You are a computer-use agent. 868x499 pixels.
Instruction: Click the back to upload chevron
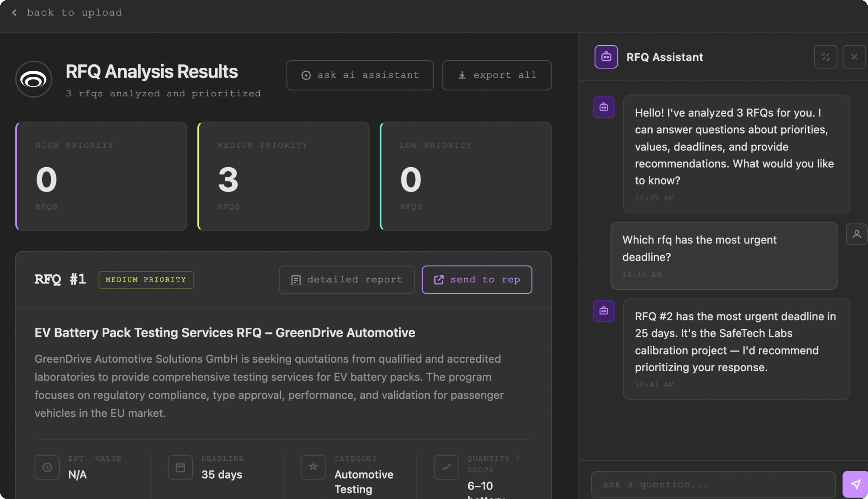click(14, 13)
